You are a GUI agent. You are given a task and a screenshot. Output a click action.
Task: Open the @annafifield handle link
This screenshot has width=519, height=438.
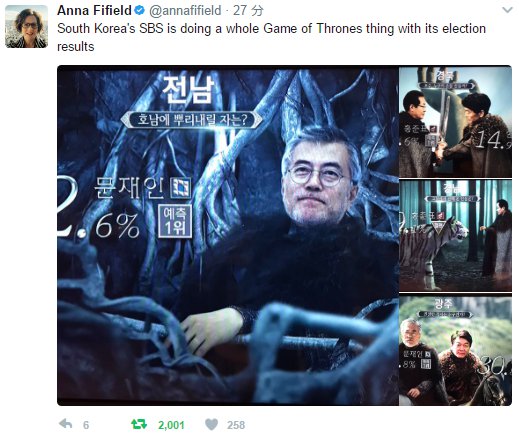tap(185, 11)
